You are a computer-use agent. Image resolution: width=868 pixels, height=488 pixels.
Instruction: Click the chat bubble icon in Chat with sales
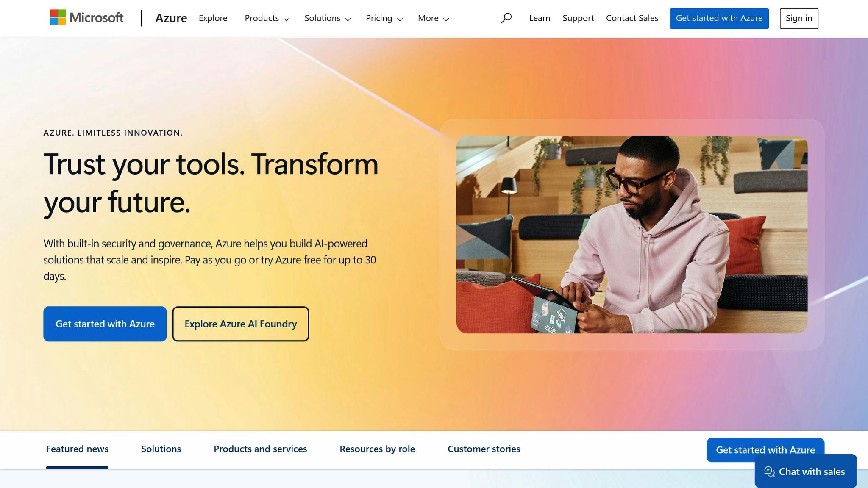pos(769,471)
